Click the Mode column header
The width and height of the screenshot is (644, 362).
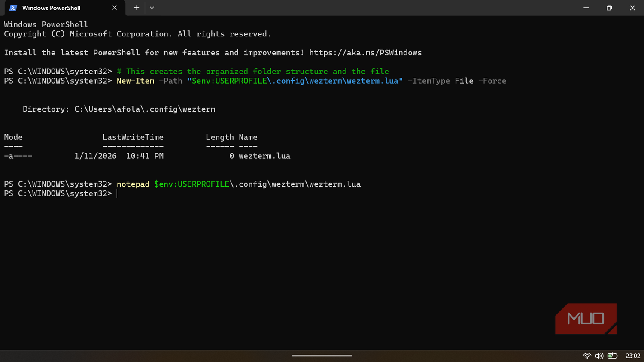click(13, 137)
